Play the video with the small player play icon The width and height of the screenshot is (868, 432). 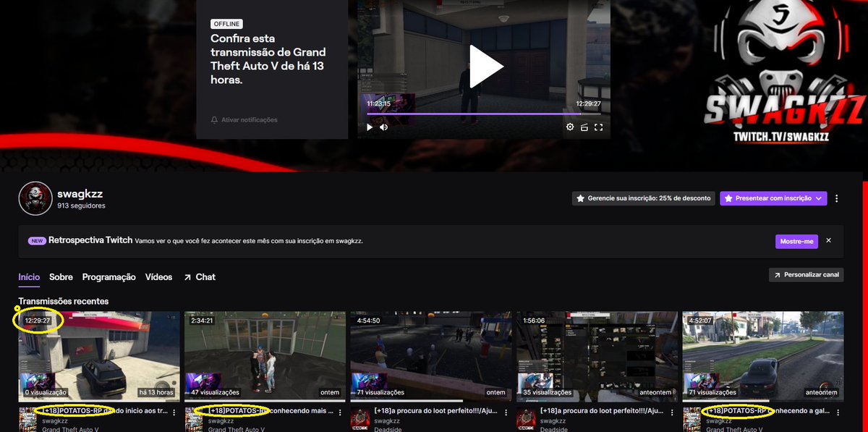[x=370, y=127]
